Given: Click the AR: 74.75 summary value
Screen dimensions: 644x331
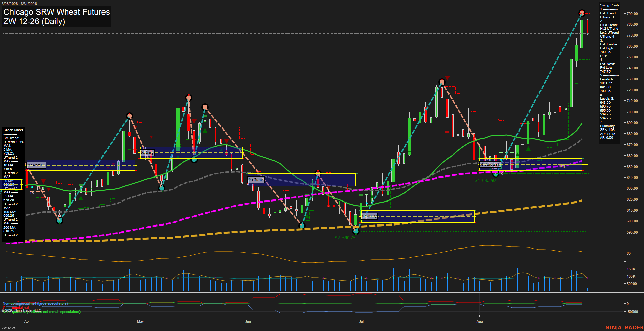Looking at the screenshot, I should [x=608, y=134].
